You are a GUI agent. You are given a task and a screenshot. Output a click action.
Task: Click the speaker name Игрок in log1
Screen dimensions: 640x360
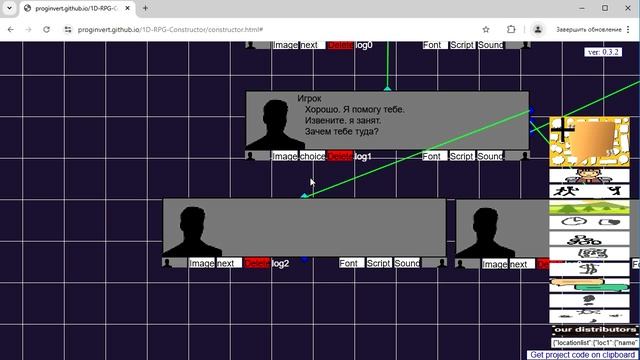(309, 98)
